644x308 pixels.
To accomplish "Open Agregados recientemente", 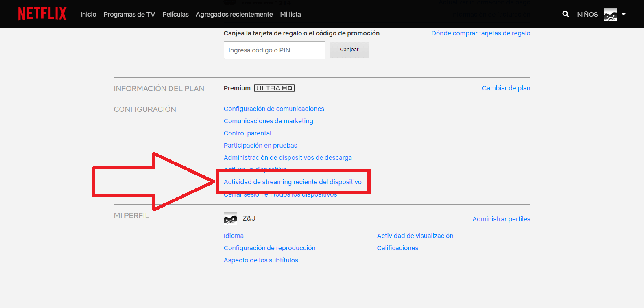I will 234,14.
